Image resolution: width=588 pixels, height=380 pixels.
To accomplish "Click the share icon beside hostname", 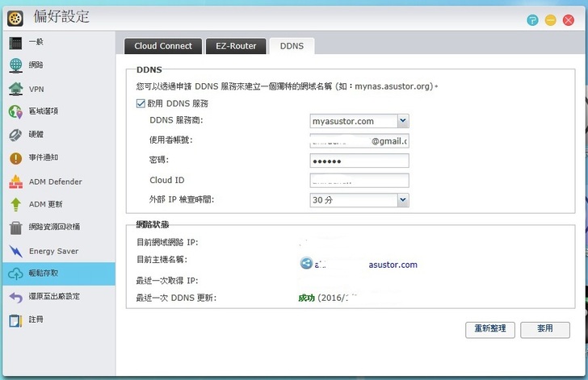I will pos(306,263).
